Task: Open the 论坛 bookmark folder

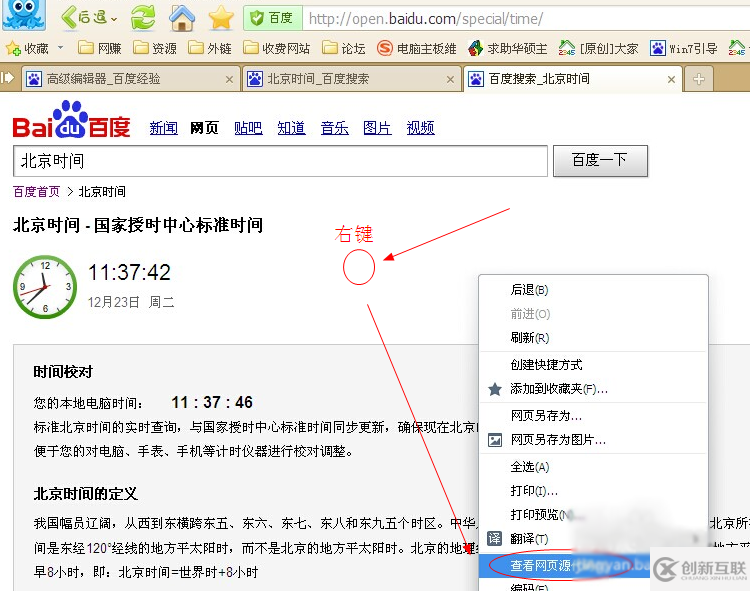Action: (344, 48)
